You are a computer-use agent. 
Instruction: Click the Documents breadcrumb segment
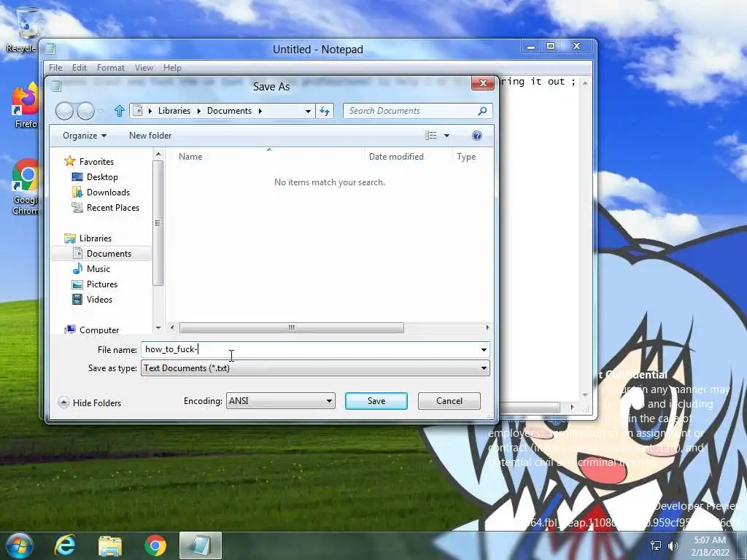(x=229, y=111)
